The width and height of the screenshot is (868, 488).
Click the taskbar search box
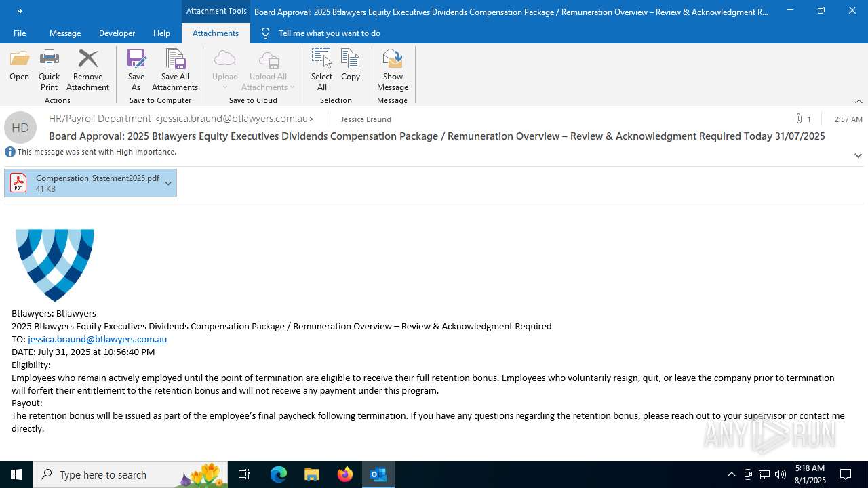coord(132,474)
